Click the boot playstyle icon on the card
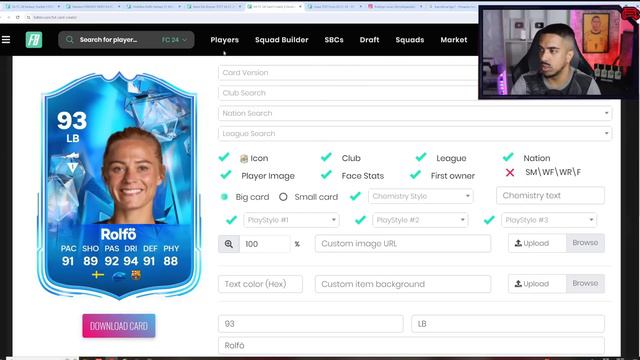The height and width of the screenshot is (360, 640). click(72, 156)
